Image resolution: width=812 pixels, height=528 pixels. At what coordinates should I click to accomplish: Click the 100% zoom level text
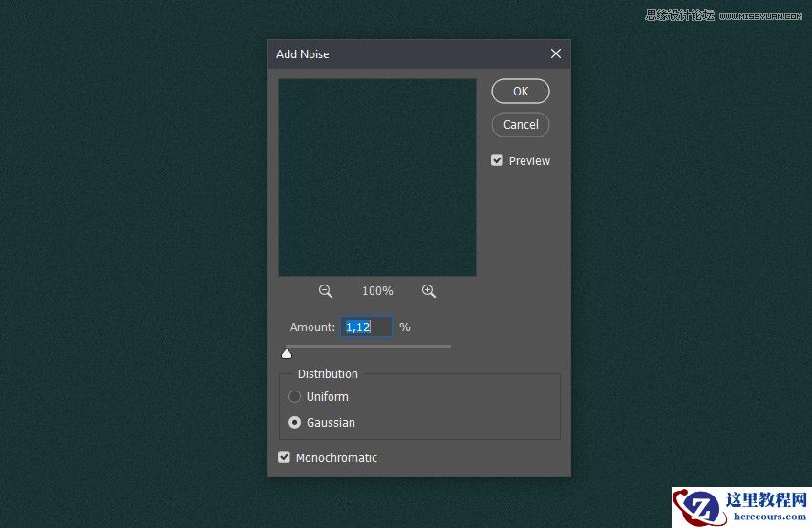377,291
